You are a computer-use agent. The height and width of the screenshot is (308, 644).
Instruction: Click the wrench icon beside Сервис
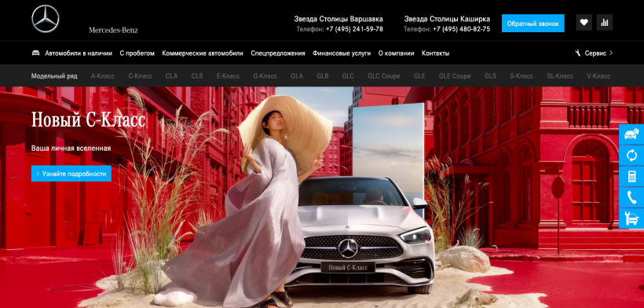pyautogui.click(x=577, y=53)
